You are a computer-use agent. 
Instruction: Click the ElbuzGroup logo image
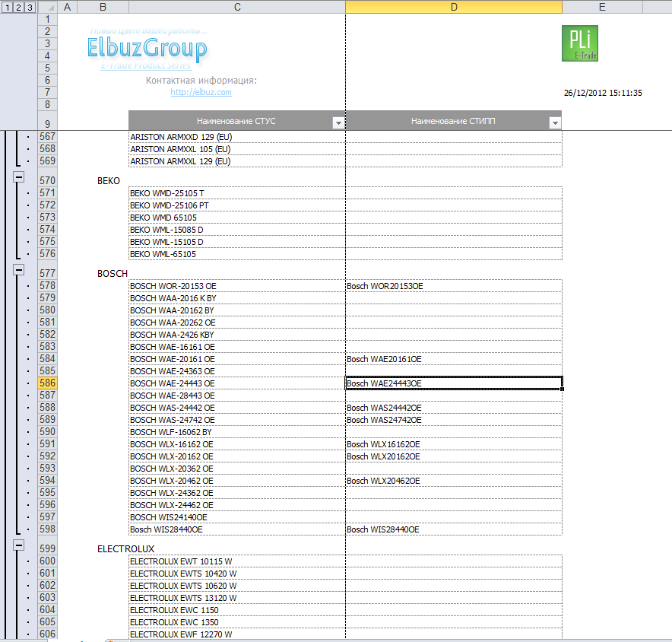(x=147, y=48)
